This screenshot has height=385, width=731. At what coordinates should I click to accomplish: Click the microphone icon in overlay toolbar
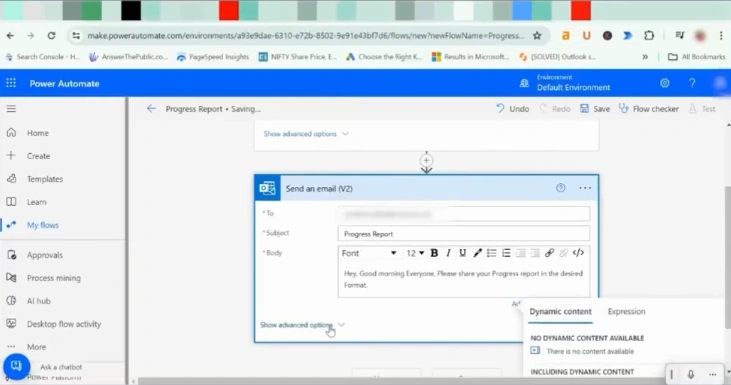tap(690, 374)
